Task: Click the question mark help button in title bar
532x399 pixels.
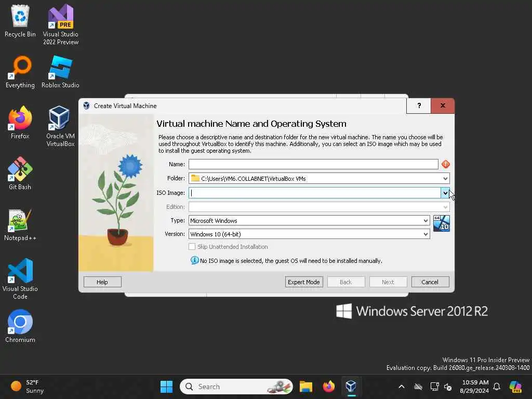Action: [x=419, y=105]
